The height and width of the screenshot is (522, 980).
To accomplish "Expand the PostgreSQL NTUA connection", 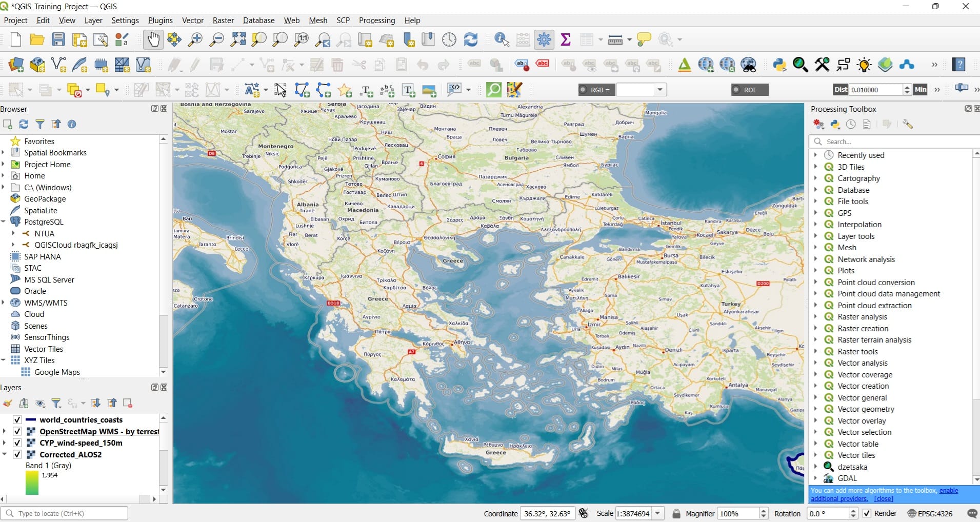I will pos(13,233).
